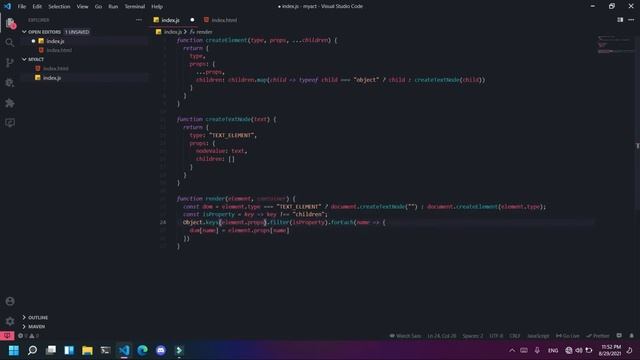Open the Edit menu

pyautogui.click(x=37, y=6)
